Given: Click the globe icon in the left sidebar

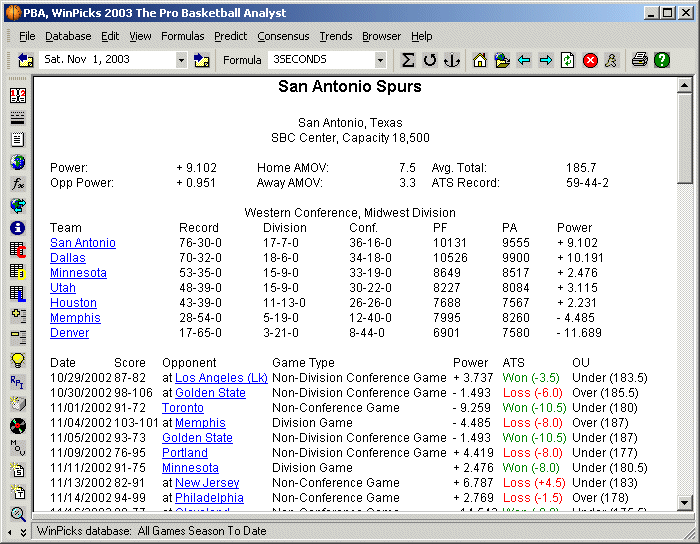Looking at the screenshot, I should [18, 162].
